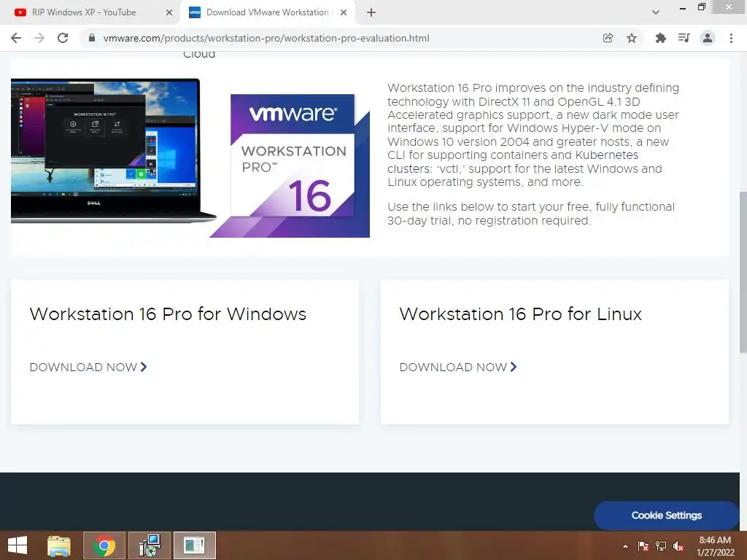This screenshot has width=747, height=560.
Task: Download Workstation 16 Pro for Windows
Action: point(88,367)
